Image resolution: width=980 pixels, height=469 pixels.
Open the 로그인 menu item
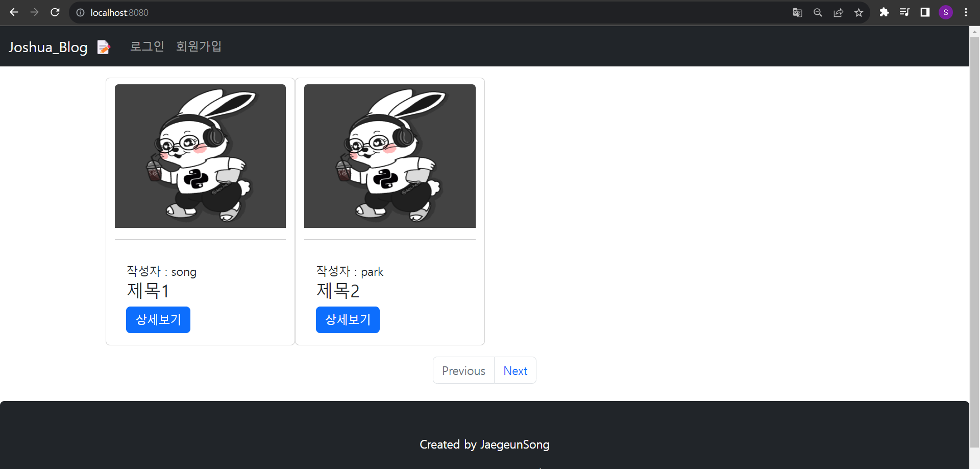[x=147, y=46]
